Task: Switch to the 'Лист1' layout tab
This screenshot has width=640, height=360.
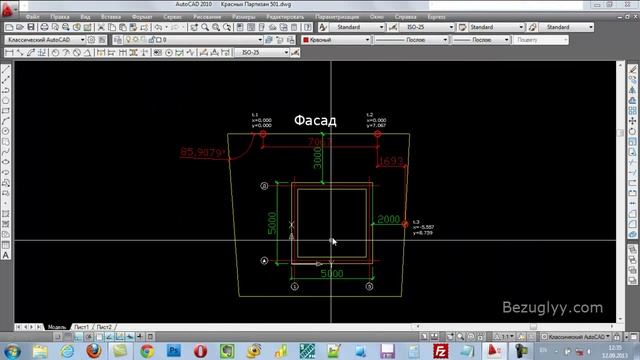Action: coord(81,327)
